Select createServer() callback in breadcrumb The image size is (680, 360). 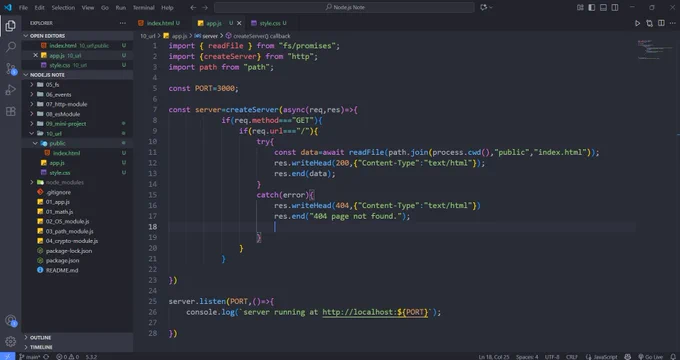[258, 36]
